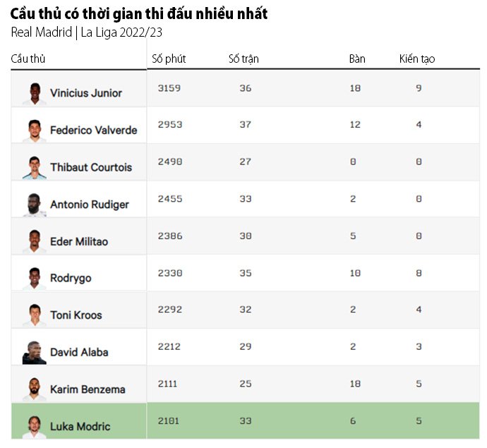This screenshot has width=487, height=448.
Task: Sort by the Số phút column header
Action: coord(169,59)
